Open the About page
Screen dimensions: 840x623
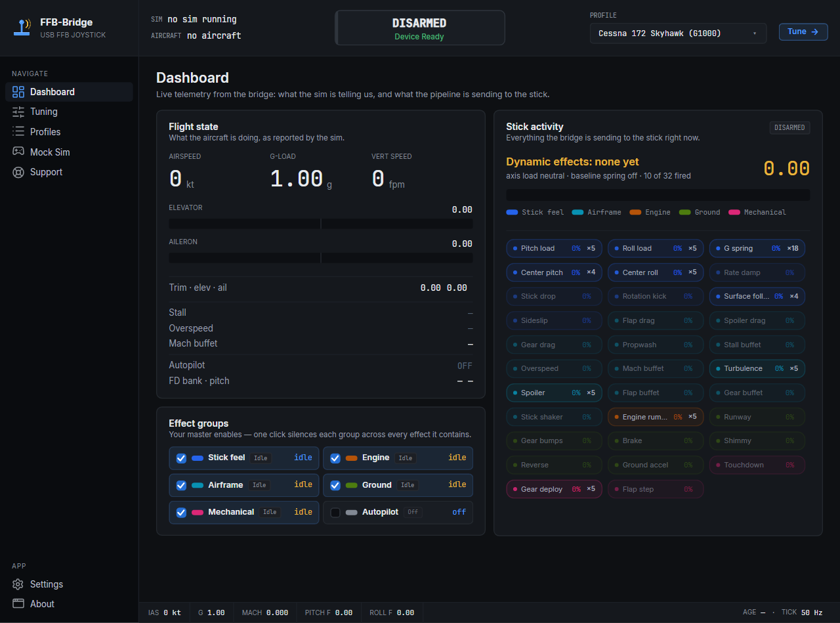(x=69, y=604)
